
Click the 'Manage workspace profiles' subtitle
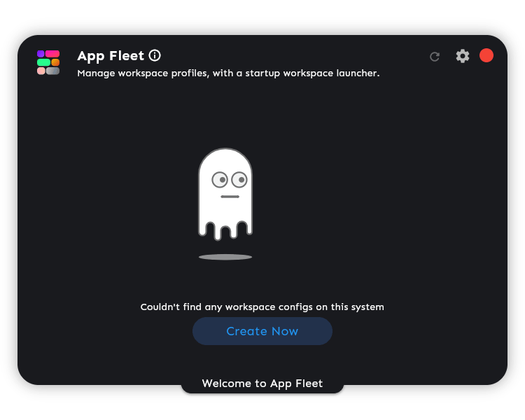pyautogui.click(x=228, y=73)
